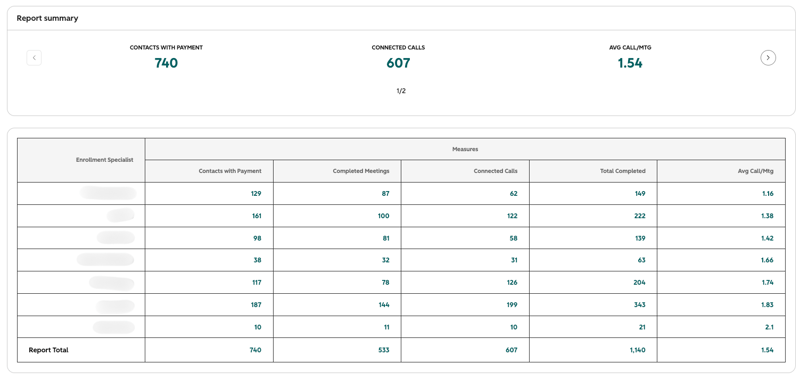Select Report Total Completed Meetings 533
Viewport: 800px width, 380px height.
point(384,350)
